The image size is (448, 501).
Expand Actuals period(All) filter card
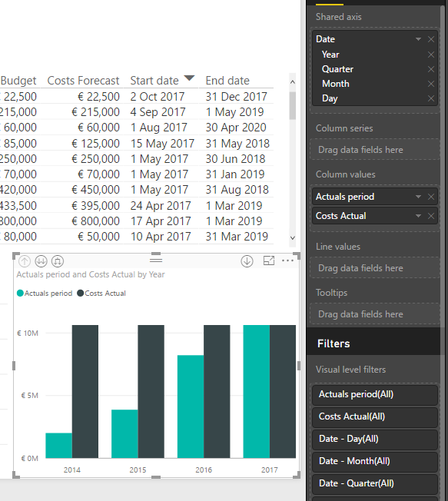tap(374, 395)
